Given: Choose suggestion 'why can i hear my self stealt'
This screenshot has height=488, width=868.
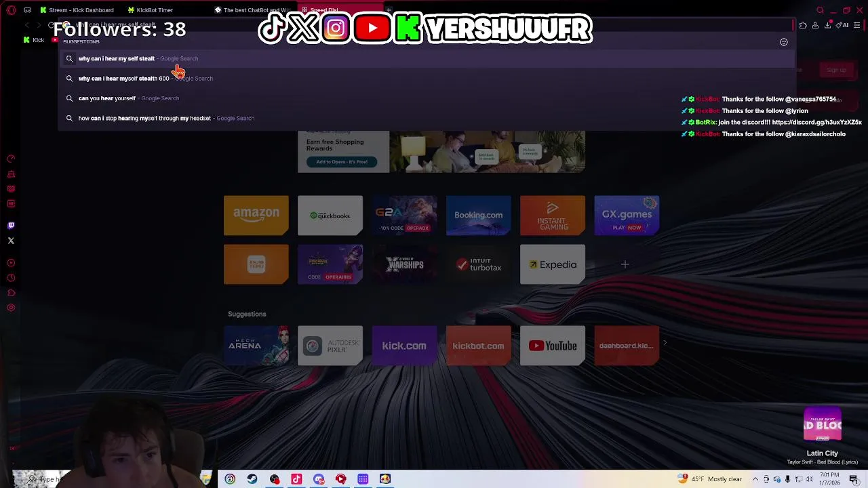Looking at the screenshot, I should (426, 58).
